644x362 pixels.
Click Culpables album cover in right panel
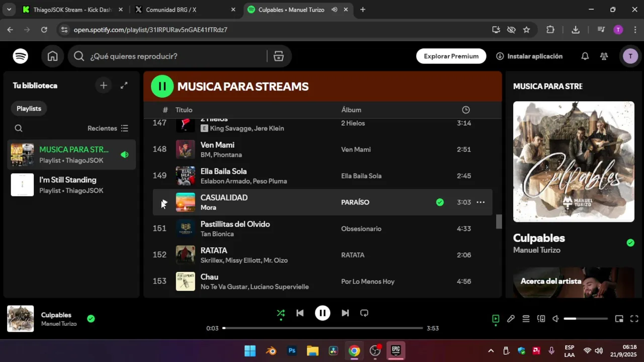(574, 161)
